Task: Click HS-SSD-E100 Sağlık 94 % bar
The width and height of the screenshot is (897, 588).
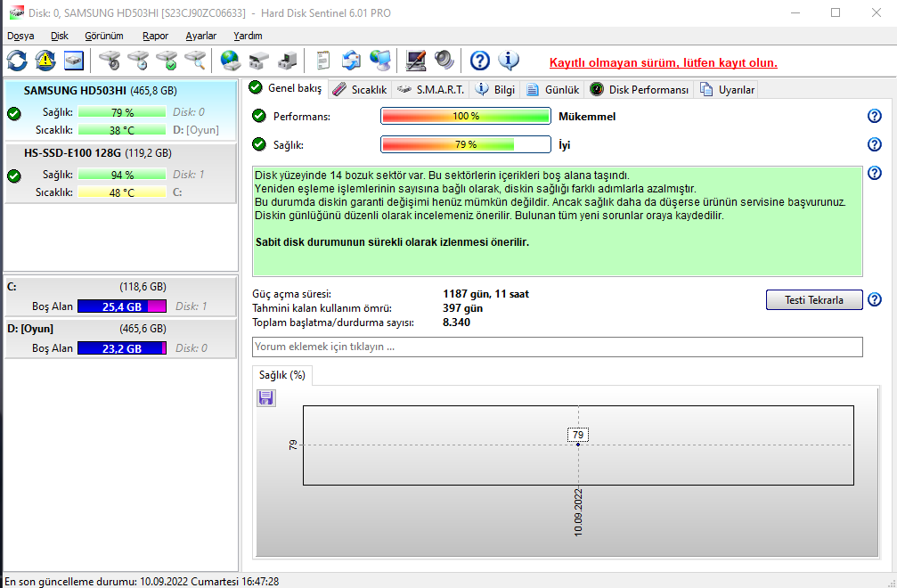Action: coord(122,175)
